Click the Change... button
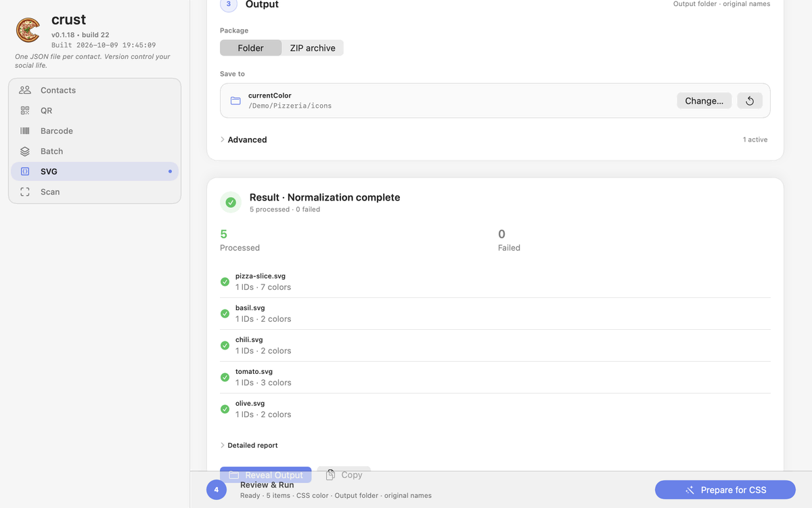 pyautogui.click(x=704, y=101)
